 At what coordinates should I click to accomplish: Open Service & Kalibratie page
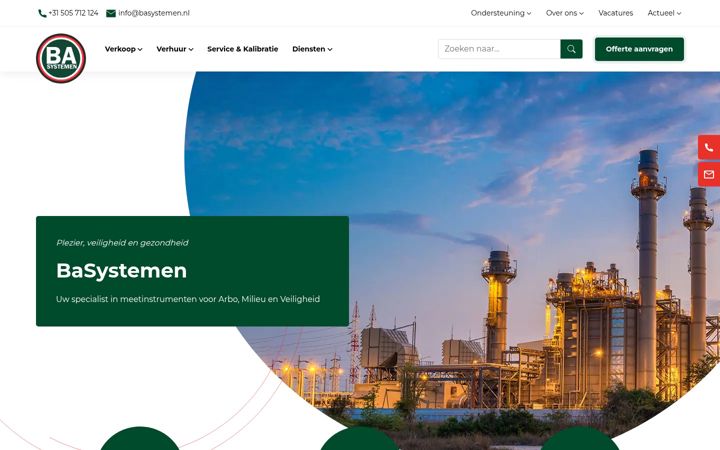(242, 49)
